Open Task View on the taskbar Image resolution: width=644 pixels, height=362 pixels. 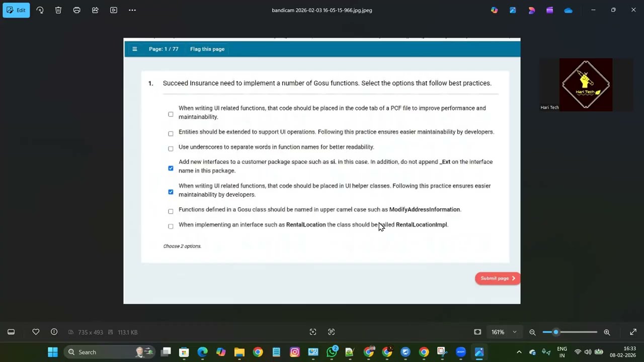(166, 352)
